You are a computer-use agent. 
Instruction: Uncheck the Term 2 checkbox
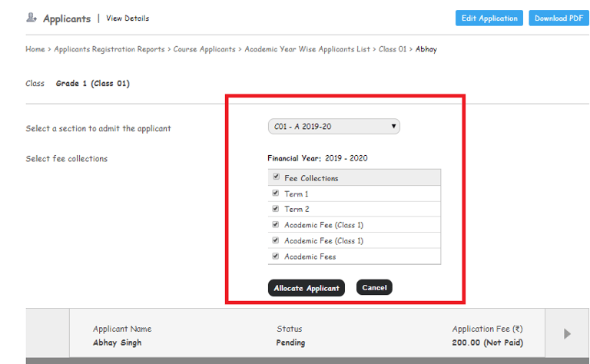point(276,208)
